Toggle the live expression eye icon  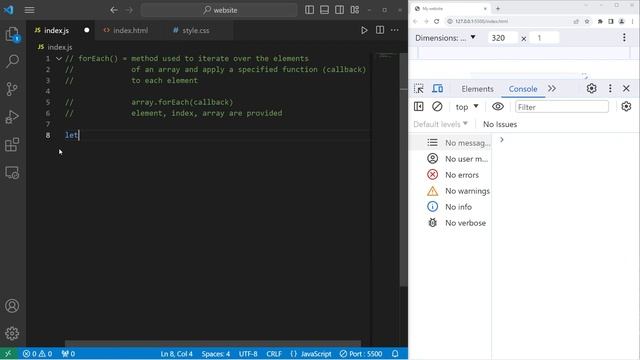[x=498, y=107]
